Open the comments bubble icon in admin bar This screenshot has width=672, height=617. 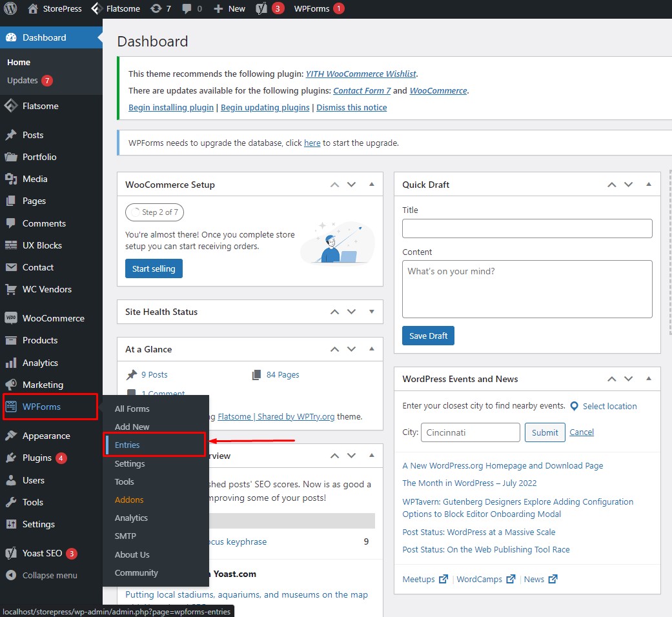187,8
